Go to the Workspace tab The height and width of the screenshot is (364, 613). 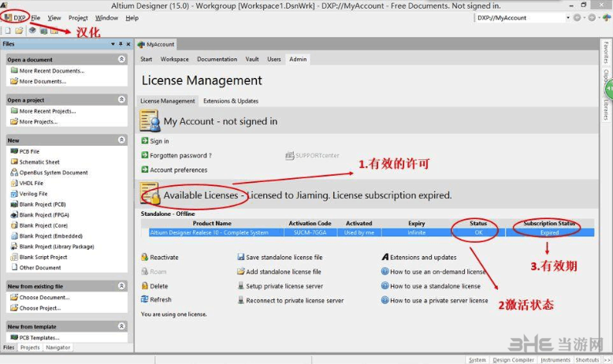point(174,59)
